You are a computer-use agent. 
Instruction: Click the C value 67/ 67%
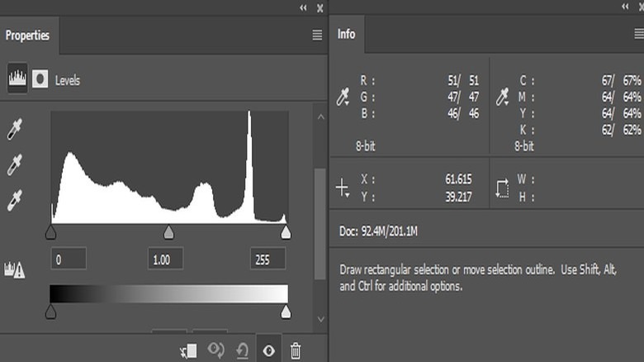[622, 80]
